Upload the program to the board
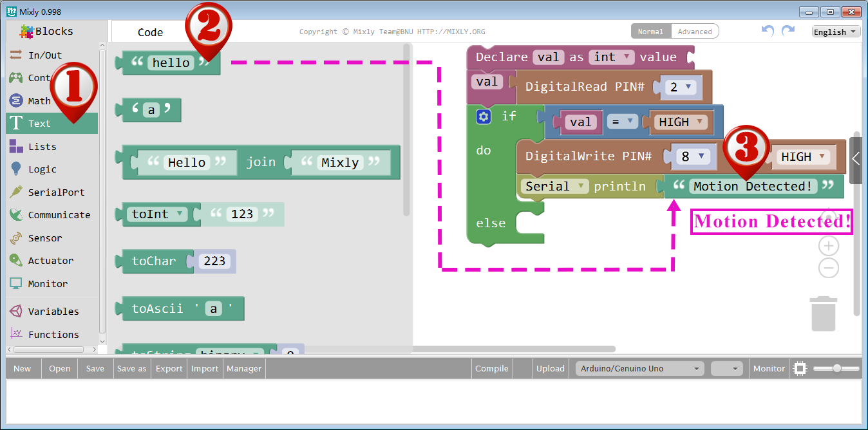Viewport: 868px width, 430px height. click(x=551, y=369)
